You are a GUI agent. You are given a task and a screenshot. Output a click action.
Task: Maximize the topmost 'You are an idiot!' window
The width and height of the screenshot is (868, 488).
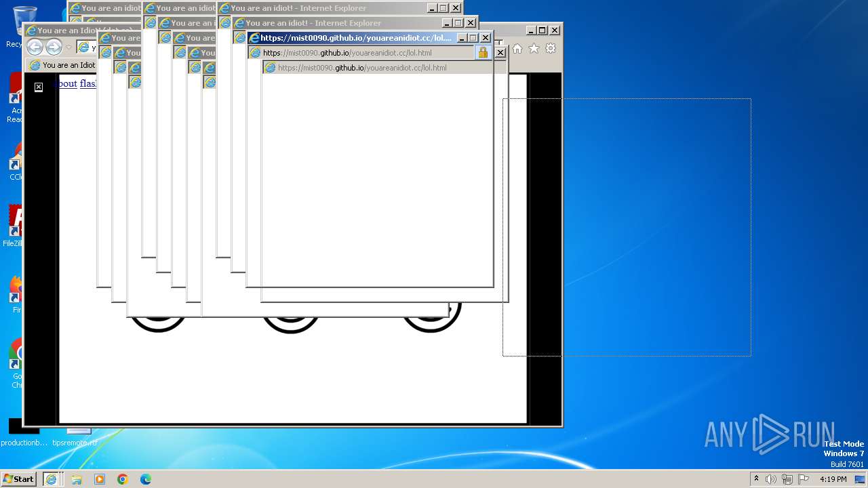[x=443, y=8]
